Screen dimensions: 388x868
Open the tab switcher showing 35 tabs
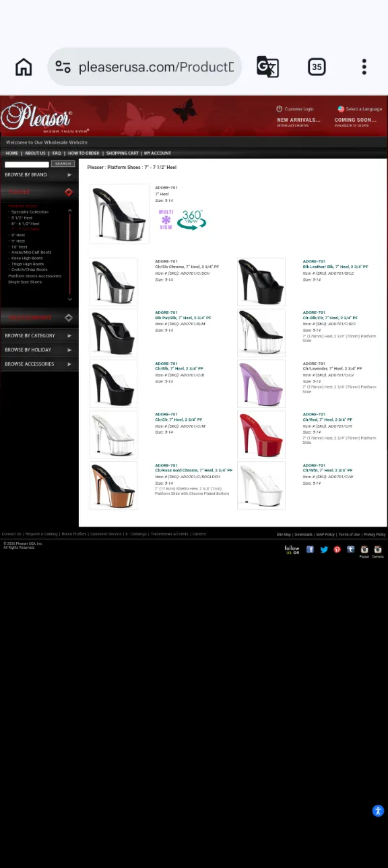click(317, 67)
